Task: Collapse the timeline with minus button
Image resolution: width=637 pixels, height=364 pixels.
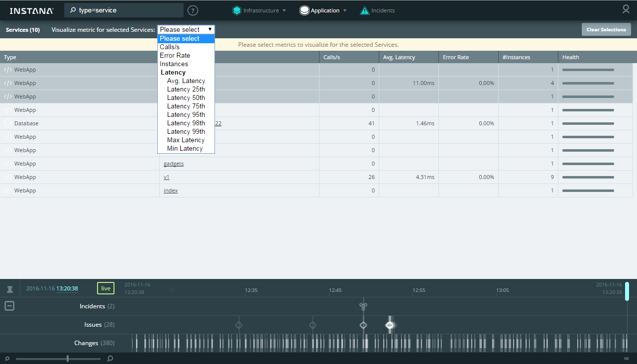Action: coord(9,306)
